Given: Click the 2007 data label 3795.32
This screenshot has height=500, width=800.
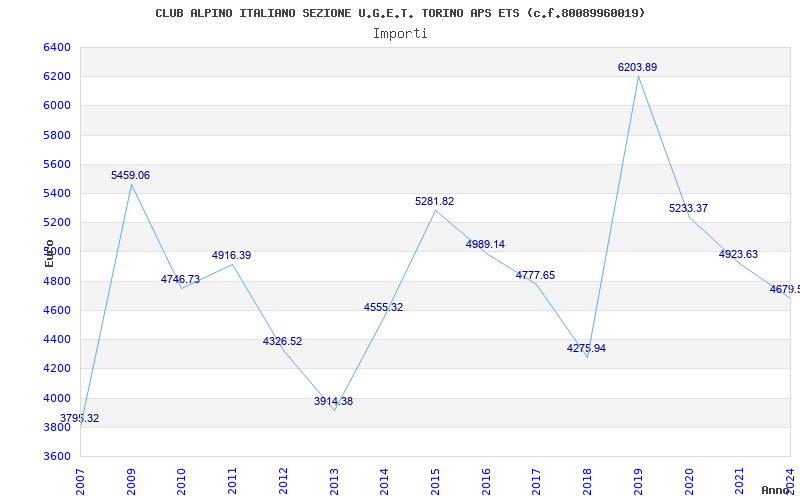Looking at the screenshot, I should coord(80,418).
